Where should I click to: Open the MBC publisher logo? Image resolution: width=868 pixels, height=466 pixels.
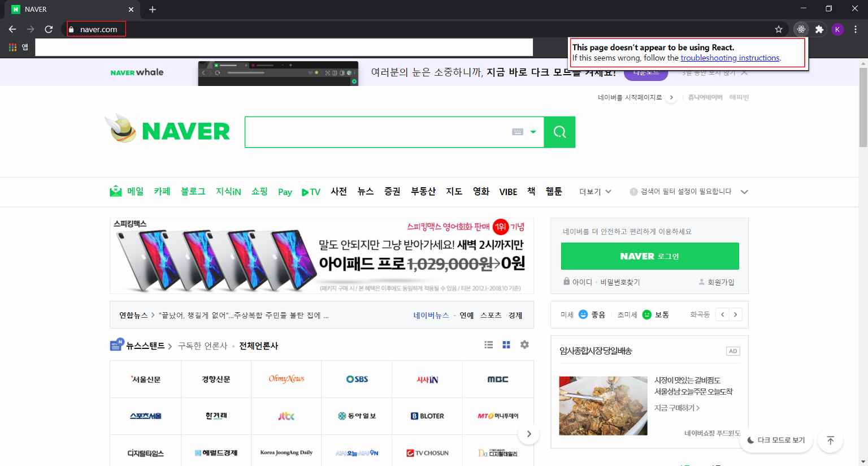point(498,379)
